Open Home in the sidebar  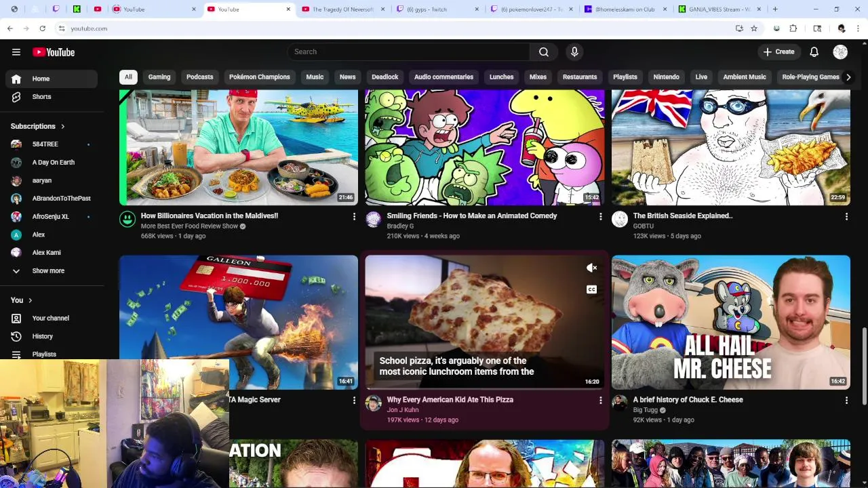[x=52, y=79]
